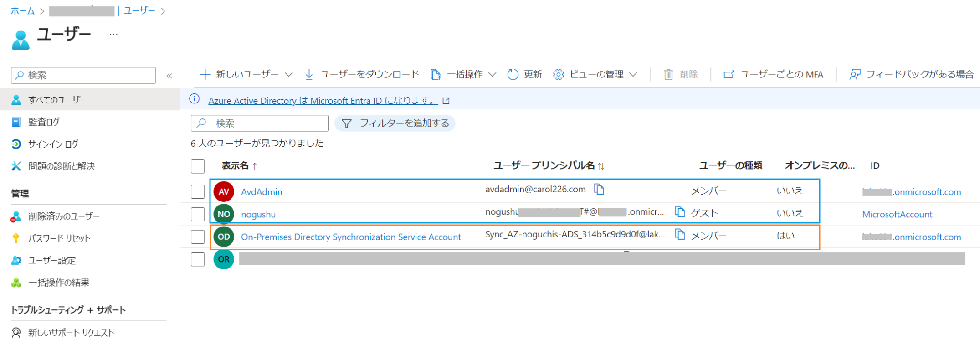This screenshot has width=980, height=345.
Task: Check the AvdAdmin row checkbox
Action: click(x=198, y=192)
